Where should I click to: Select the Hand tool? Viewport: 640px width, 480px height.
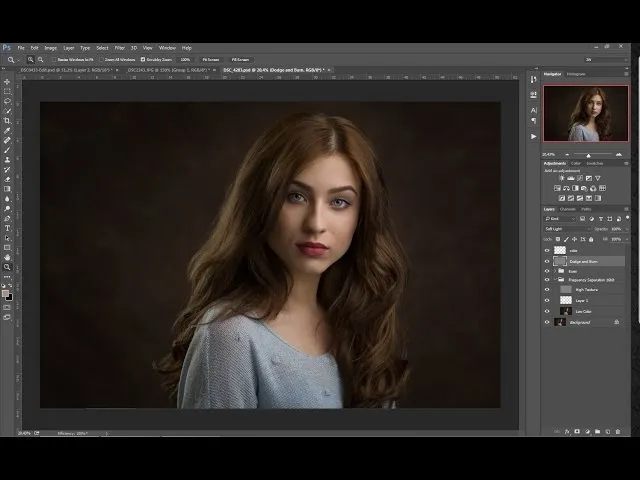pyautogui.click(x=7, y=258)
